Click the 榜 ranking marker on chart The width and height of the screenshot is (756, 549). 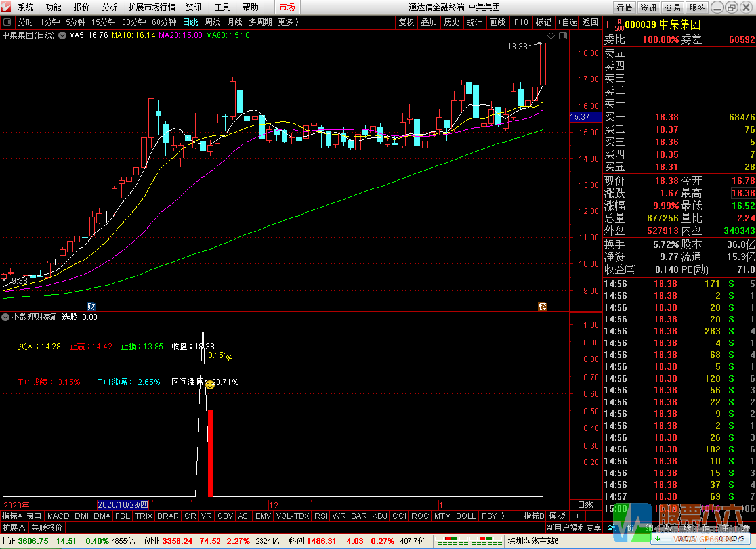coord(543,306)
